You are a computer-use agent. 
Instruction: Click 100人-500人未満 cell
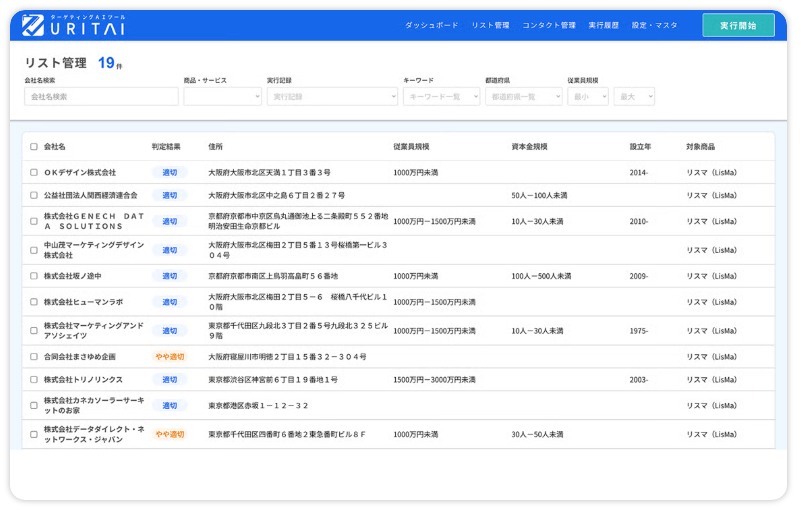point(541,276)
